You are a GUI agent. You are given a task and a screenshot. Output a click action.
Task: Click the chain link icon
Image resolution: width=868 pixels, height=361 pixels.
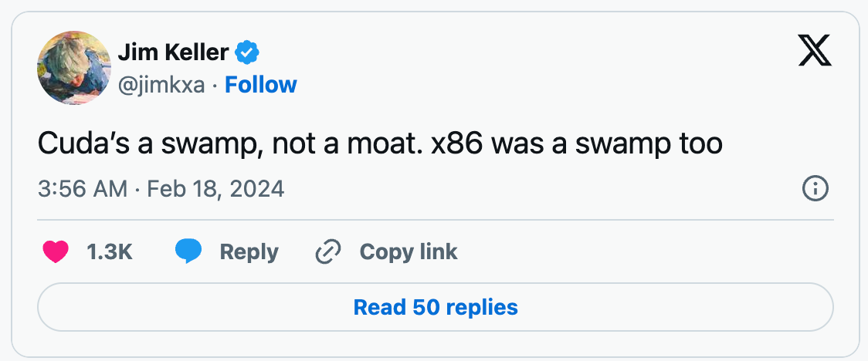(x=329, y=251)
